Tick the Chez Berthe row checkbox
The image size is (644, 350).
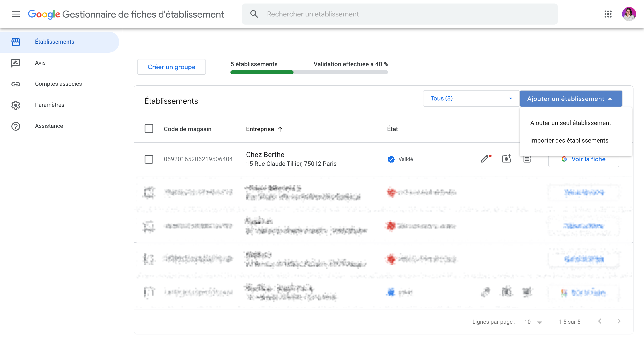click(149, 159)
